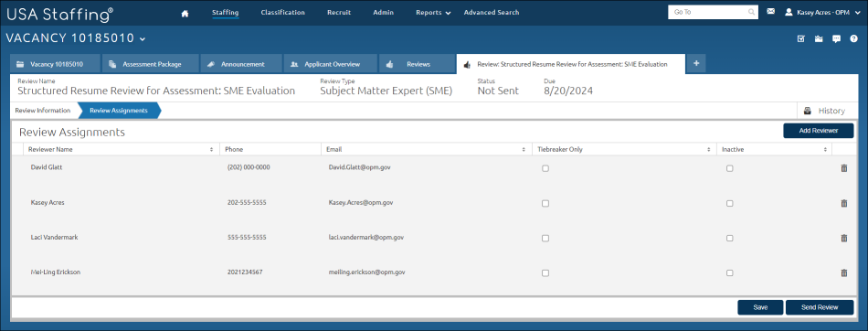Mark Kasey Acres as Inactive

(x=730, y=204)
